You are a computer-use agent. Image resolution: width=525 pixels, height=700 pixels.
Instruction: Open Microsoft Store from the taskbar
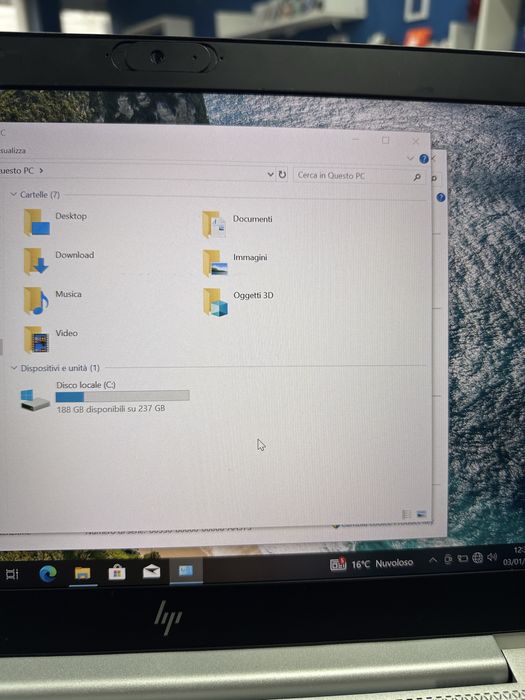(x=117, y=572)
